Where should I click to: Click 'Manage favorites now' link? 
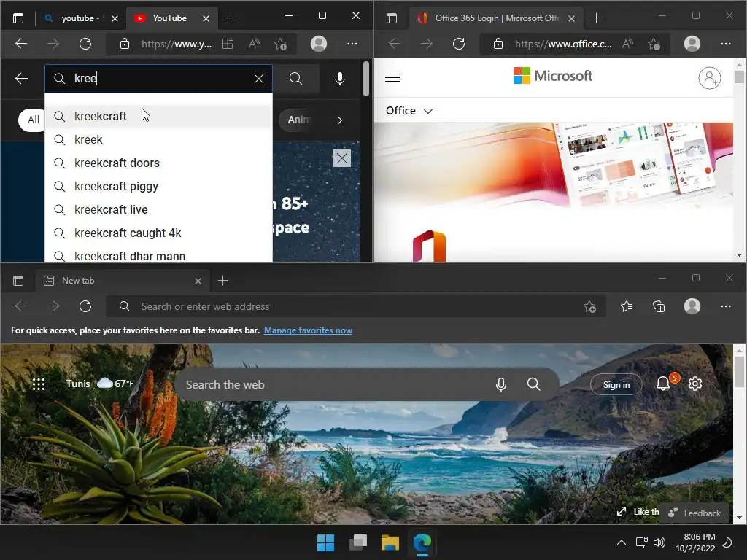pyautogui.click(x=309, y=330)
